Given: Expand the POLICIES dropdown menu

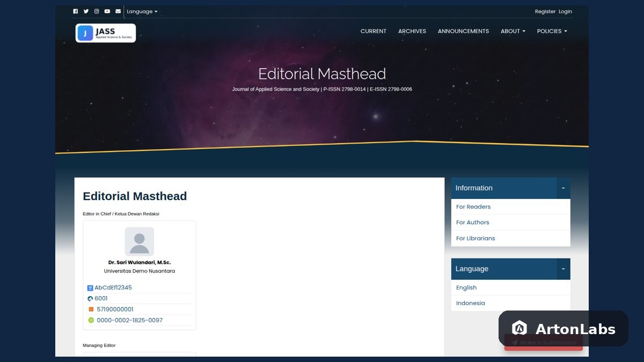Looking at the screenshot, I should tap(552, 31).
